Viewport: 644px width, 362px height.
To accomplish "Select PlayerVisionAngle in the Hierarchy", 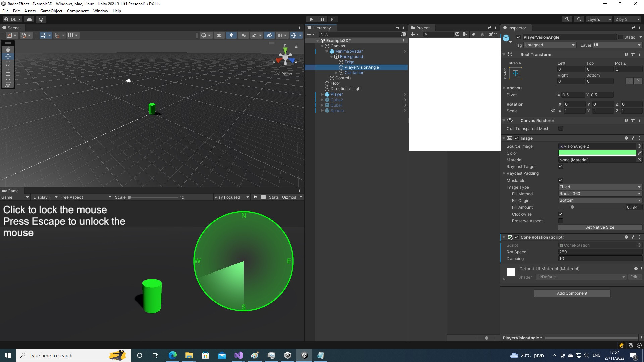I will click(x=362, y=67).
